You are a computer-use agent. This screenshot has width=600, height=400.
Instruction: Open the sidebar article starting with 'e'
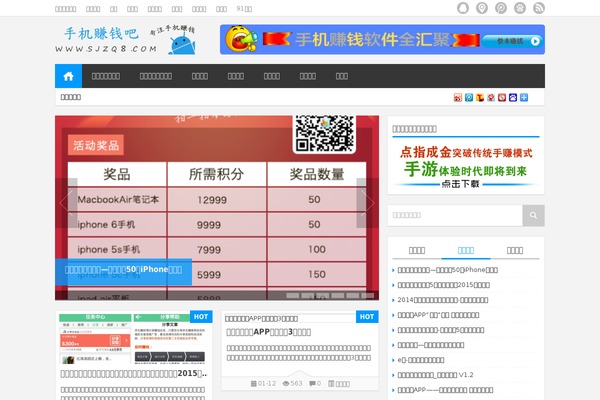(x=421, y=360)
